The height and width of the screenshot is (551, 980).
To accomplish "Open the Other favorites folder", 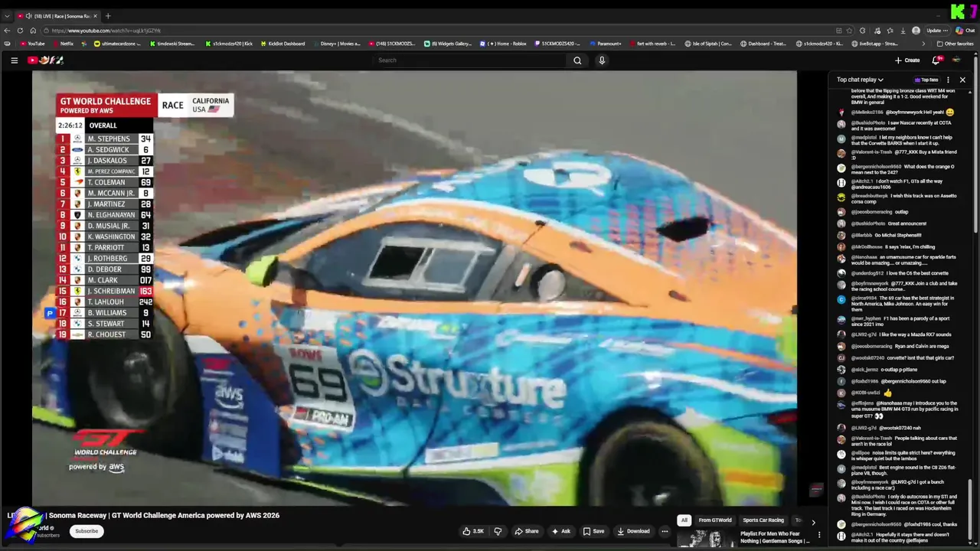I will pos(955,44).
